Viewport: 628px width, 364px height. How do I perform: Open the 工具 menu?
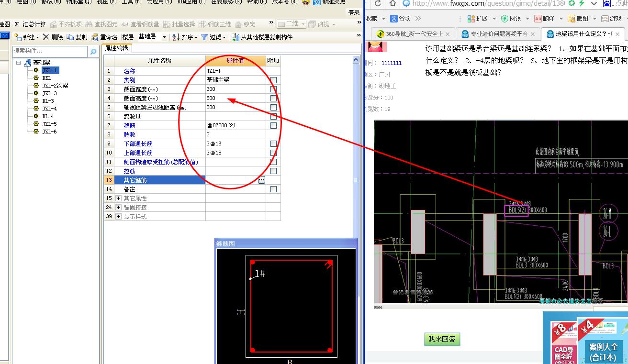(131, 2)
